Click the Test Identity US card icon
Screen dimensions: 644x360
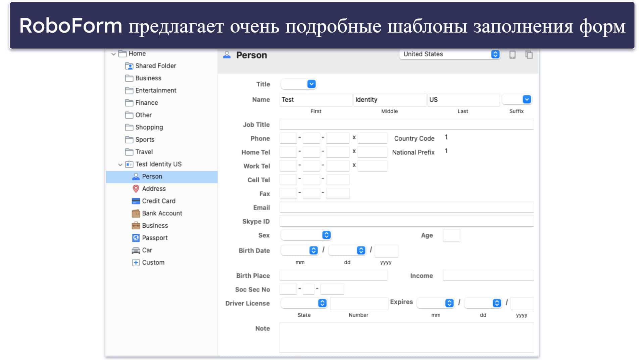(129, 164)
